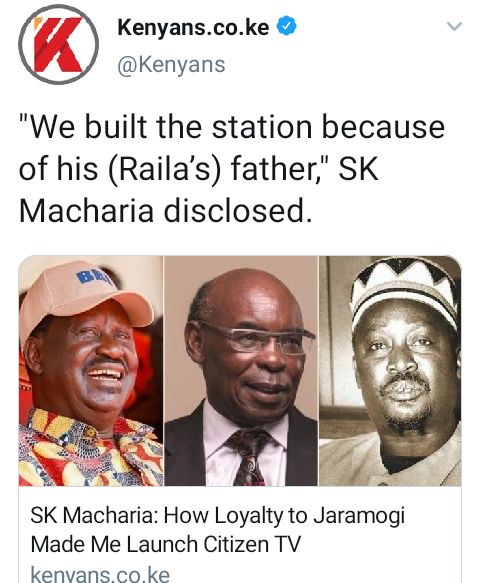Visit the @Kenyans handle
The height and width of the screenshot is (583, 480).
pos(171,65)
